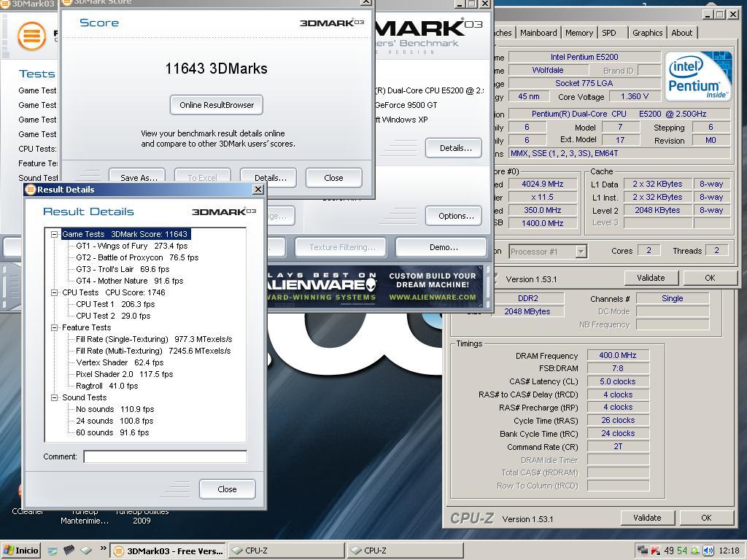The image size is (747, 560).
Task: Click Online ResultBrowser button
Action: (x=216, y=105)
